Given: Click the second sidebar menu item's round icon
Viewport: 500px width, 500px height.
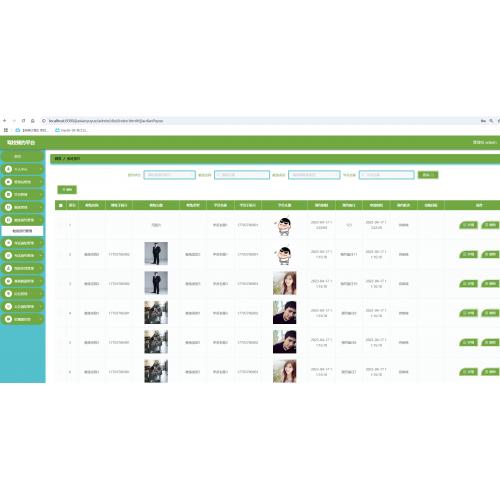Looking at the screenshot, I should tap(8, 182).
